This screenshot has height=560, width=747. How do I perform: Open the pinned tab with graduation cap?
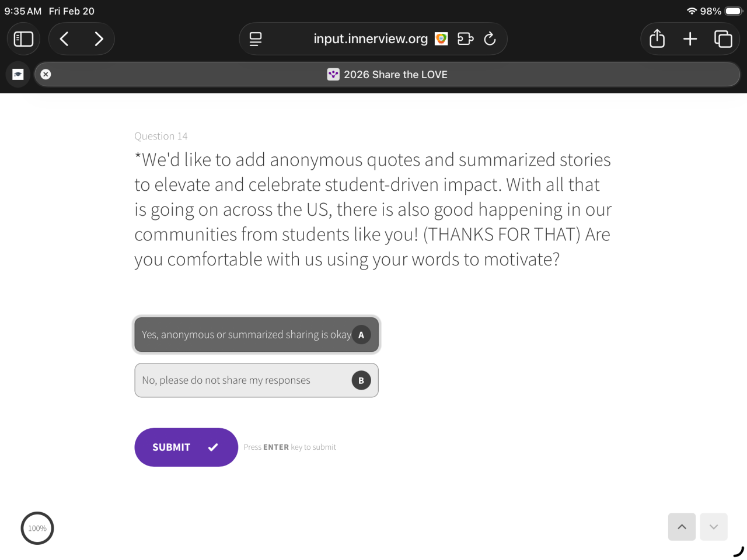click(x=18, y=74)
